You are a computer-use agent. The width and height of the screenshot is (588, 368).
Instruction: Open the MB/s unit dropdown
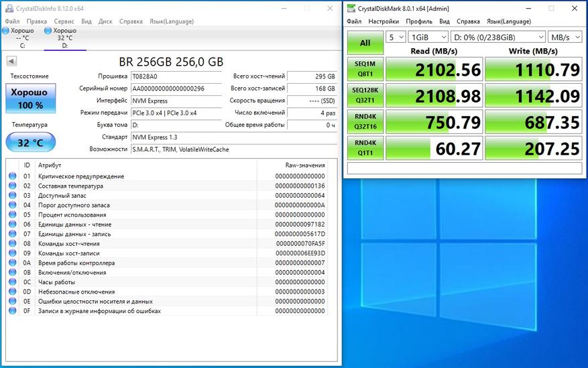point(565,37)
